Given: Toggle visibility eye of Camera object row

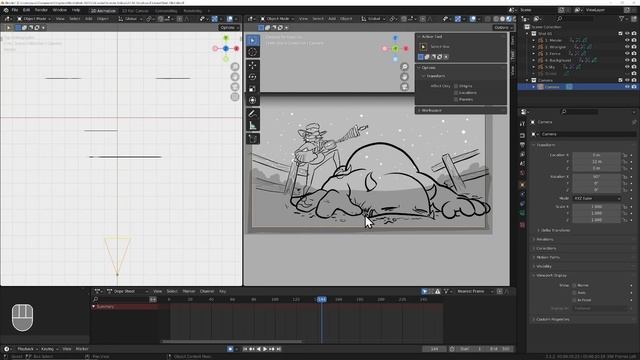Looking at the screenshot, I should [627, 87].
